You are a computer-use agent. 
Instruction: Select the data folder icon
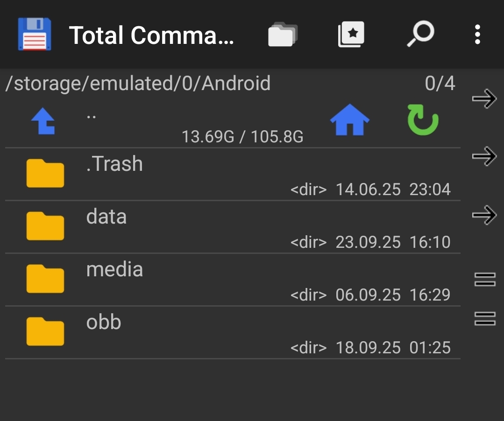[x=45, y=226]
